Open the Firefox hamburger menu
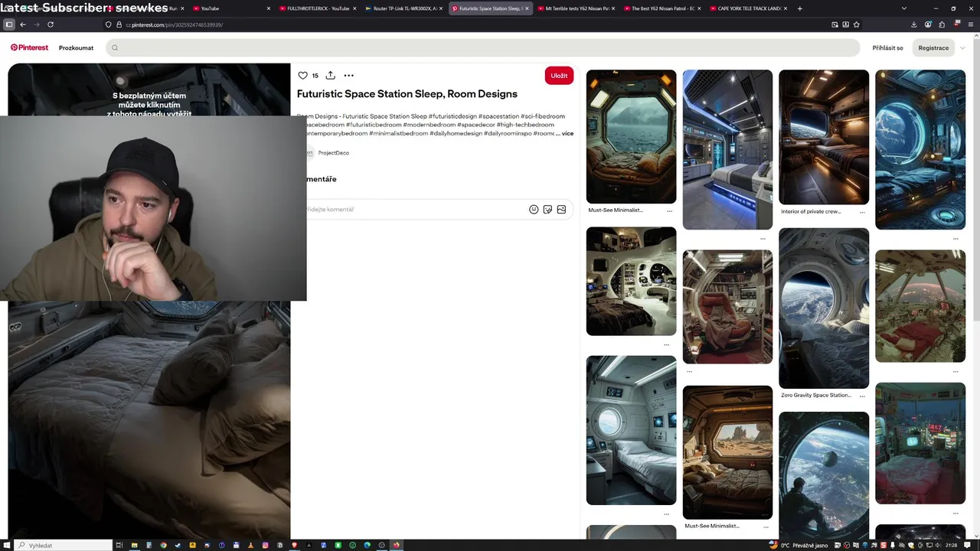Image resolution: width=980 pixels, height=551 pixels. 970,24
